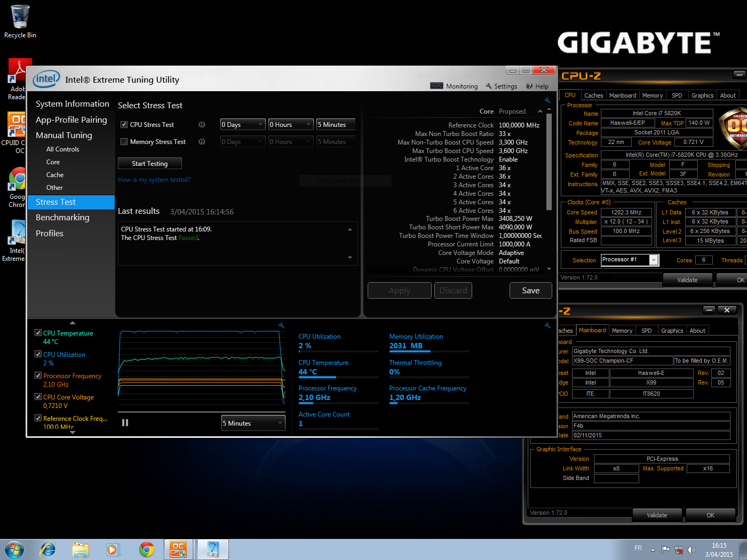Open the Caches tab in CPU-Z
747x560 pixels.
point(593,95)
